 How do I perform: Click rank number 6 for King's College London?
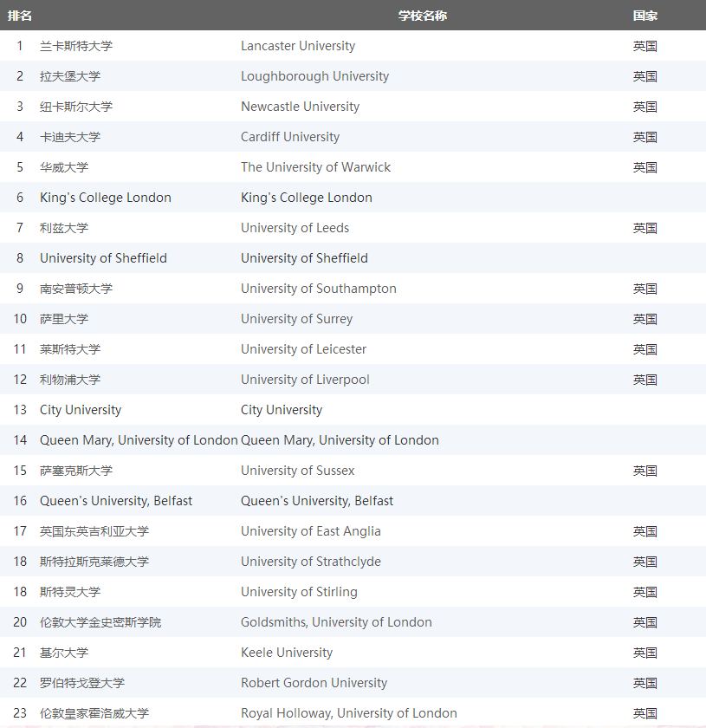pyautogui.click(x=20, y=198)
